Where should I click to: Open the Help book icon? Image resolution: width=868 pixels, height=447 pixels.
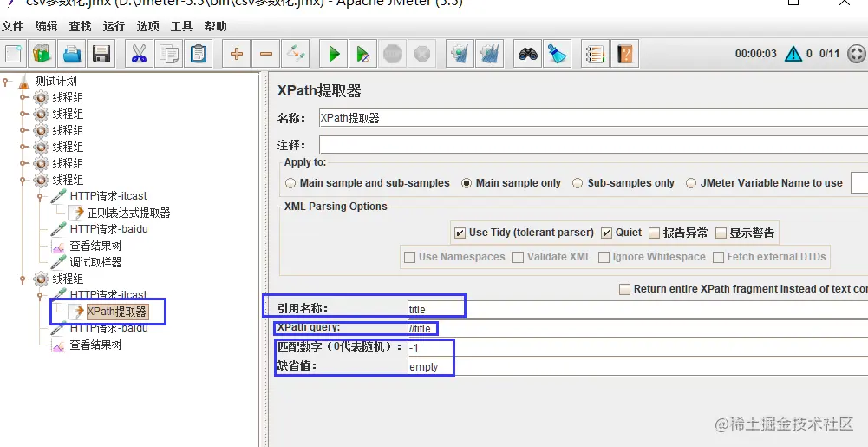click(624, 54)
